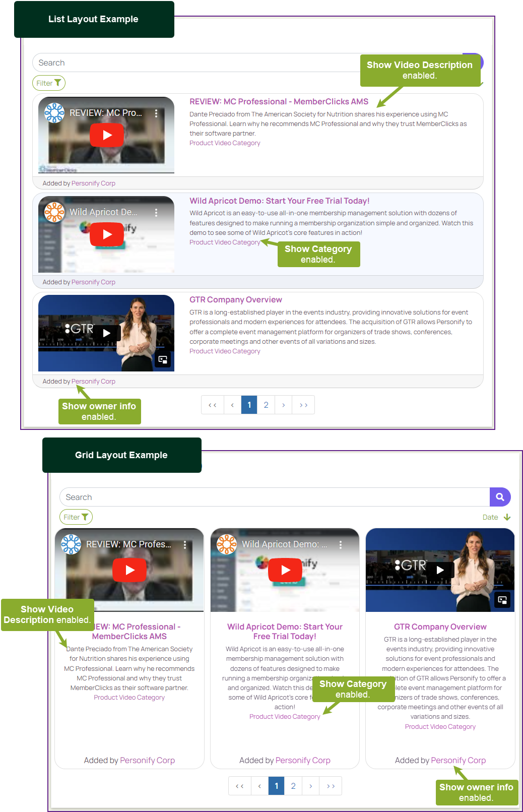The image size is (523, 812).
Task: Play the REVIEW: MC Pro video in list layout
Action: tap(107, 135)
